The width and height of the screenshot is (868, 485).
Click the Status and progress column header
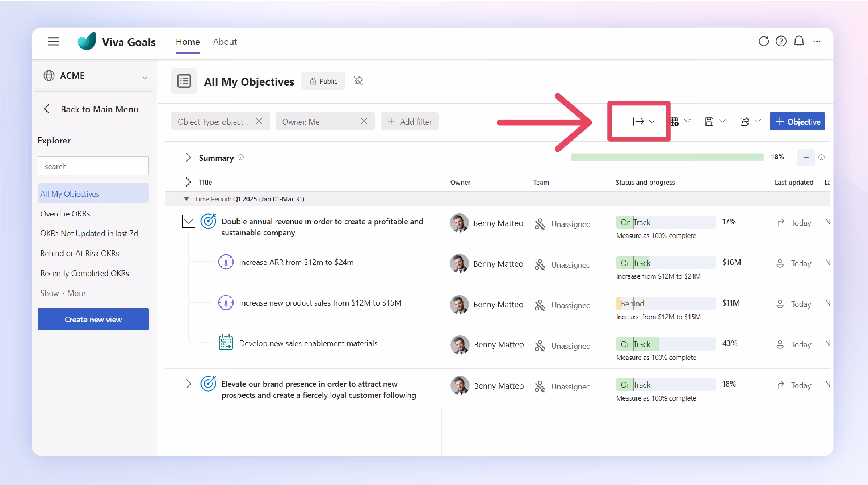coord(645,182)
